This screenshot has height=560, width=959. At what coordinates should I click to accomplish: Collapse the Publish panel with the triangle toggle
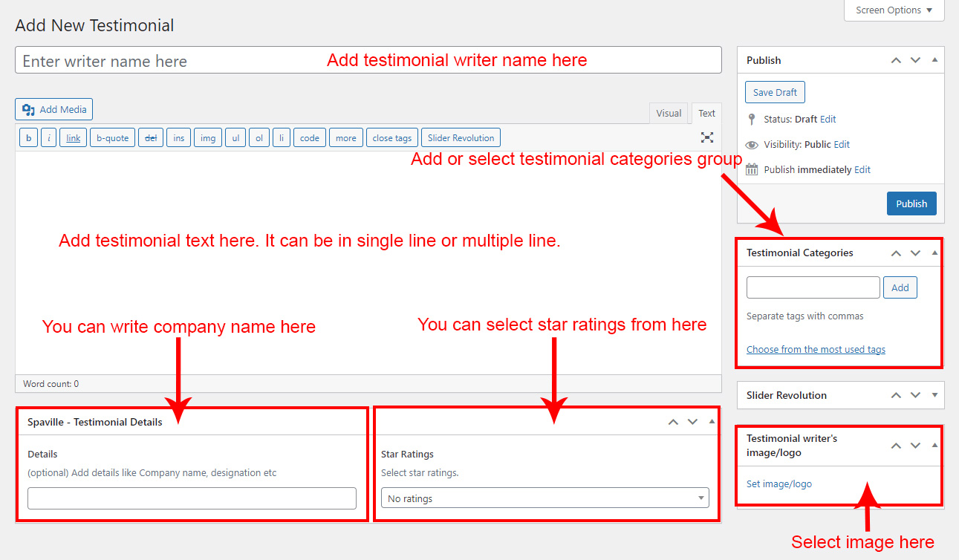pyautogui.click(x=934, y=60)
